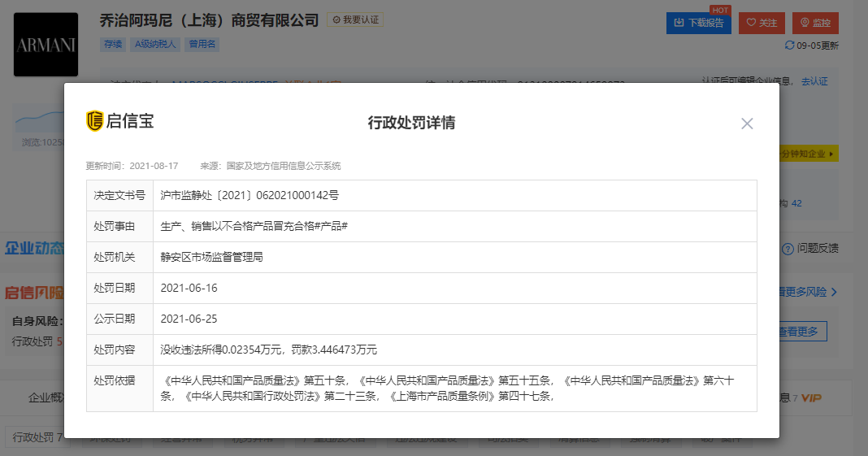Click the ARMANI company logo
This screenshot has height=456, width=868.
[46, 45]
